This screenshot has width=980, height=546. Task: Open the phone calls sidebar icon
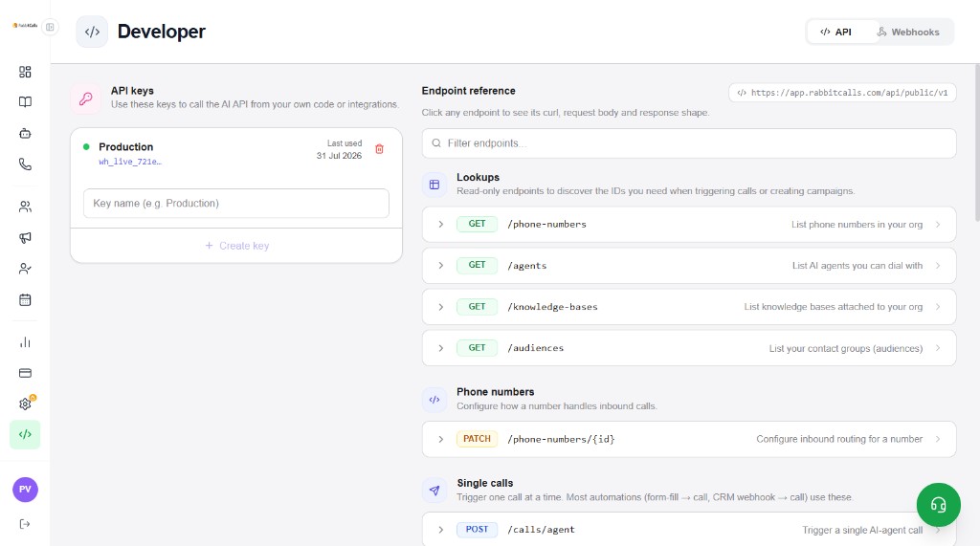[25, 164]
